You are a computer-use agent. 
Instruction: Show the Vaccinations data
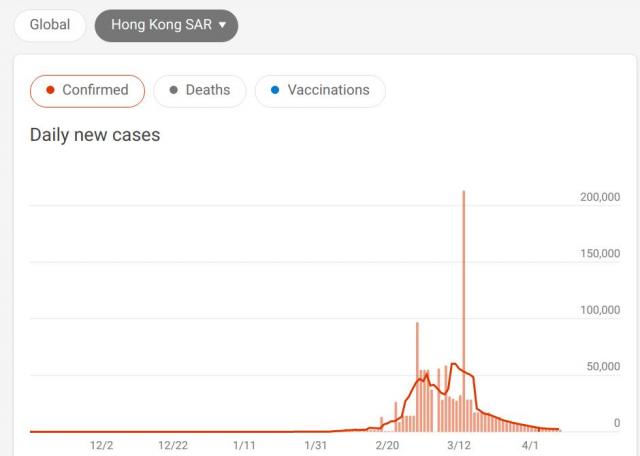320,90
